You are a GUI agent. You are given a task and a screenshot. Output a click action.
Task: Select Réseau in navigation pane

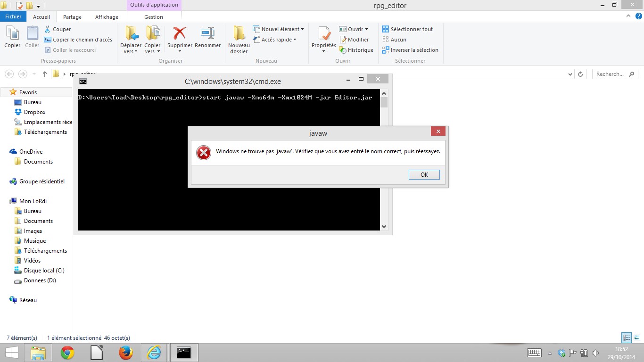[x=23, y=300]
